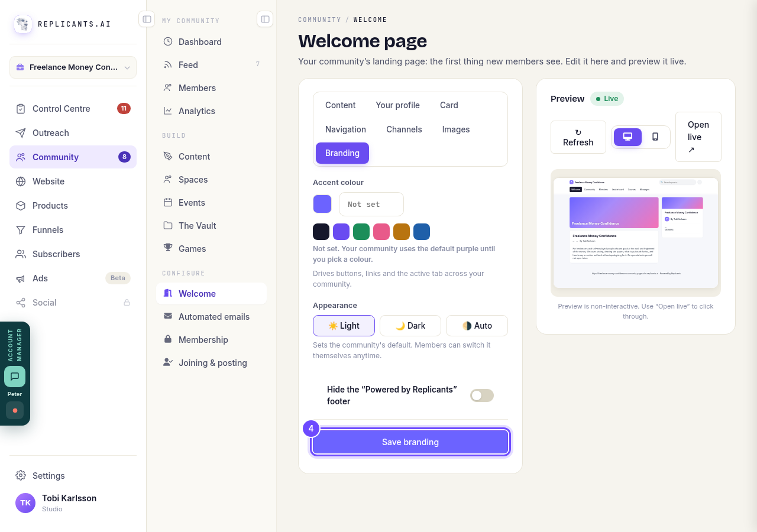757x532 pixels.
Task: Open Joining & posting settings
Action: pyautogui.click(x=211, y=363)
